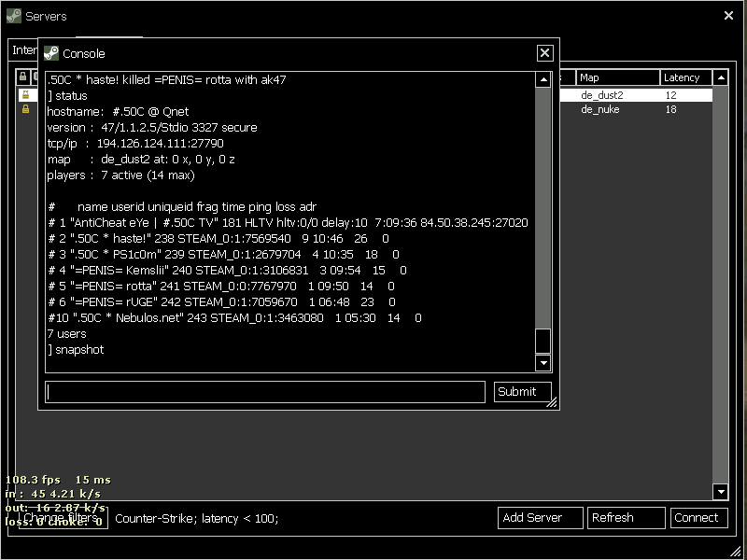The height and width of the screenshot is (560, 747).
Task: Click the Submit button in the Console
Action: (523, 391)
